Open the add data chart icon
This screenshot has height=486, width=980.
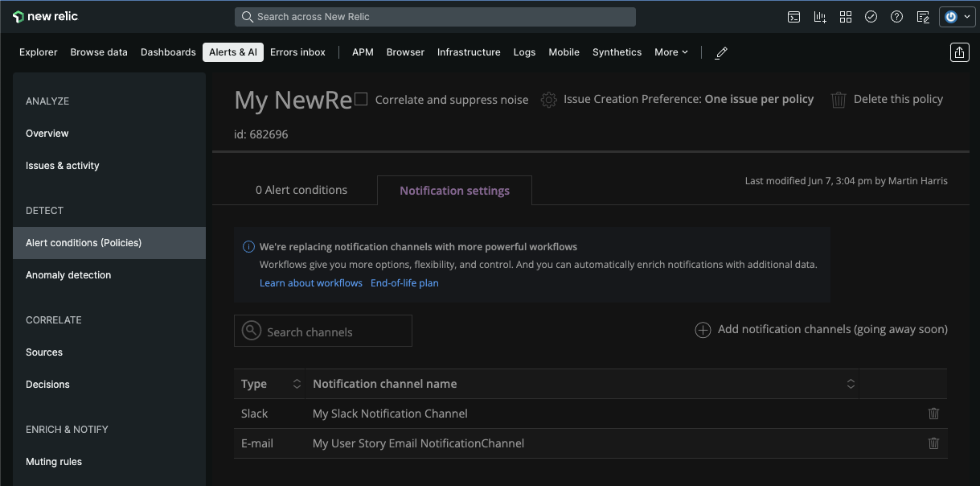pos(820,17)
